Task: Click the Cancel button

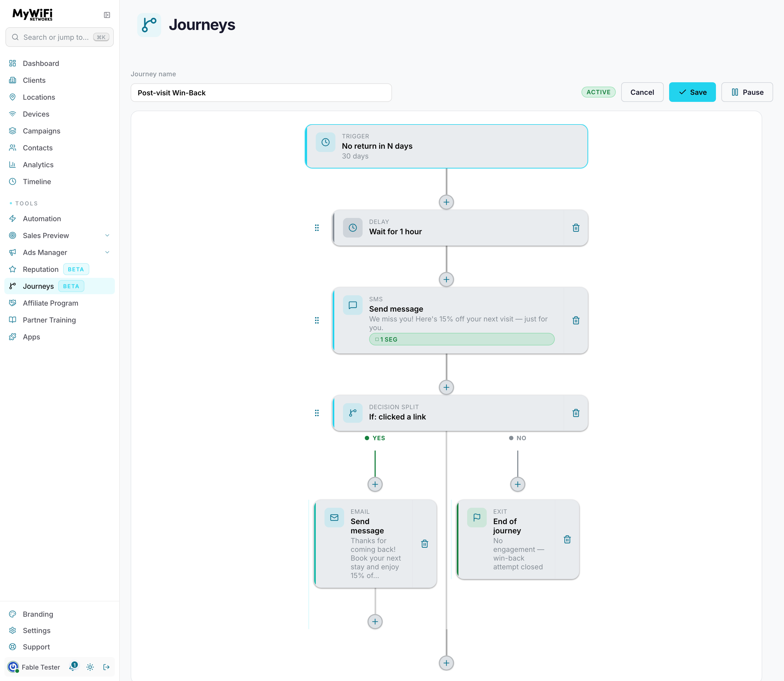Action: click(642, 92)
